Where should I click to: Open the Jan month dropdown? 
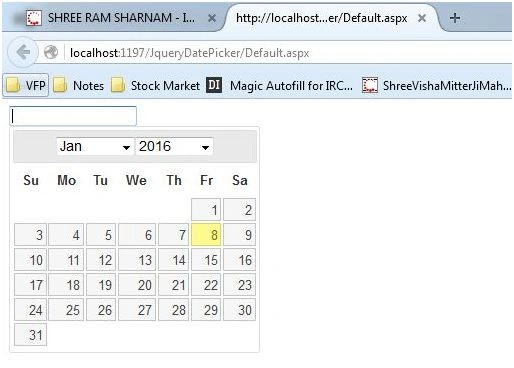click(95, 146)
